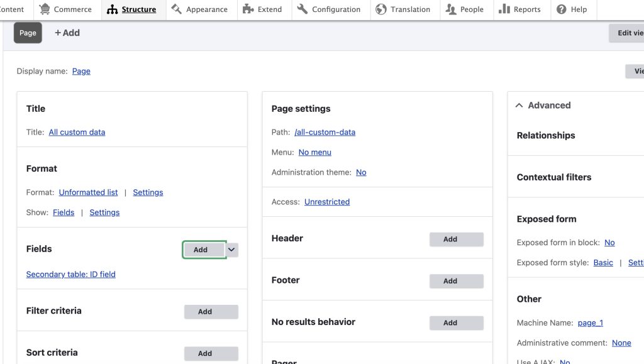Click the Structure hierarchy icon
The image size is (644, 364).
pyautogui.click(x=112, y=9)
